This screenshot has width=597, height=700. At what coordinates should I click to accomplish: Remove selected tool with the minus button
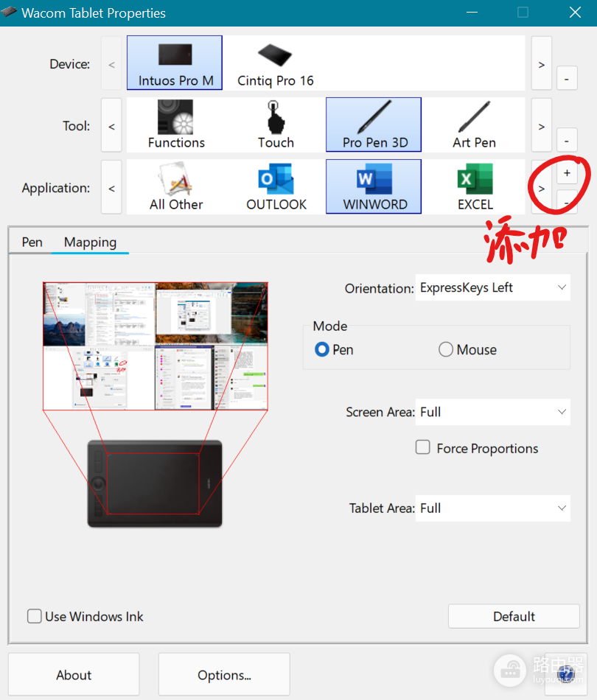click(x=567, y=141)
